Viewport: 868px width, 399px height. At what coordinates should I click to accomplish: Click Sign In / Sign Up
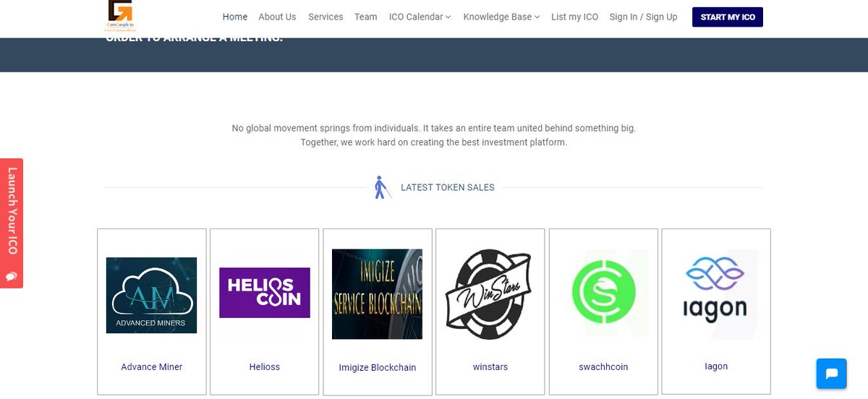pyautogui.click(x=644, y=17)
